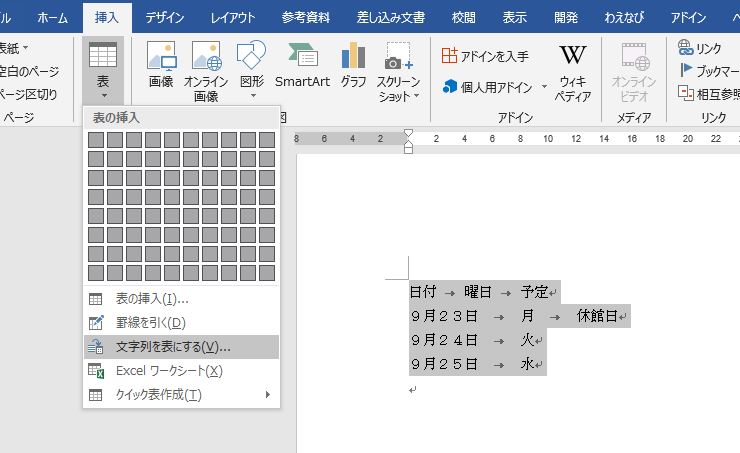Select top-left cell of table grid
This screenshot has height=453, width=740.
pyautogui.click(x=96, y=140)
